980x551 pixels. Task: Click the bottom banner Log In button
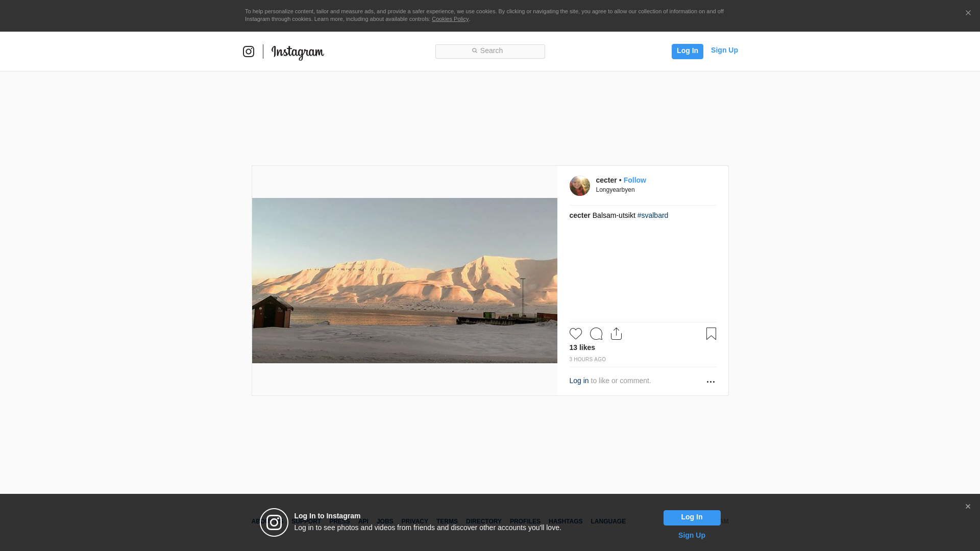tap(692, 517)
